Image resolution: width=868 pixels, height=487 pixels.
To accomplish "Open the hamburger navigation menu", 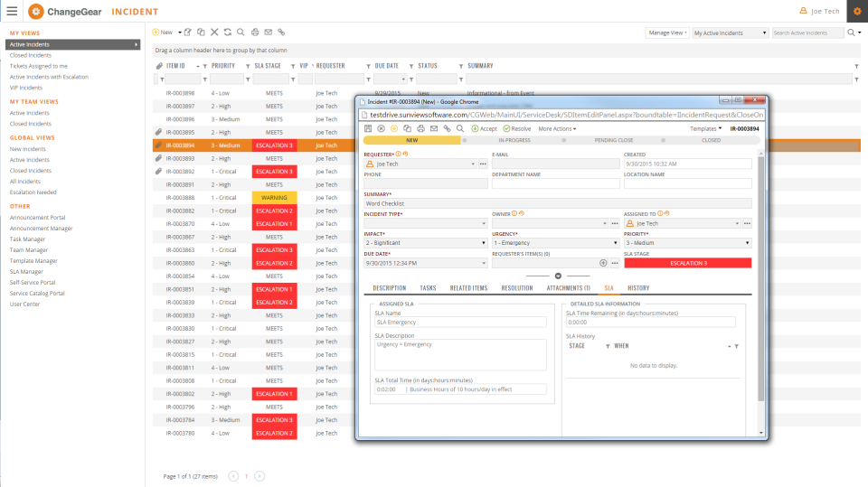I will 12,11.
